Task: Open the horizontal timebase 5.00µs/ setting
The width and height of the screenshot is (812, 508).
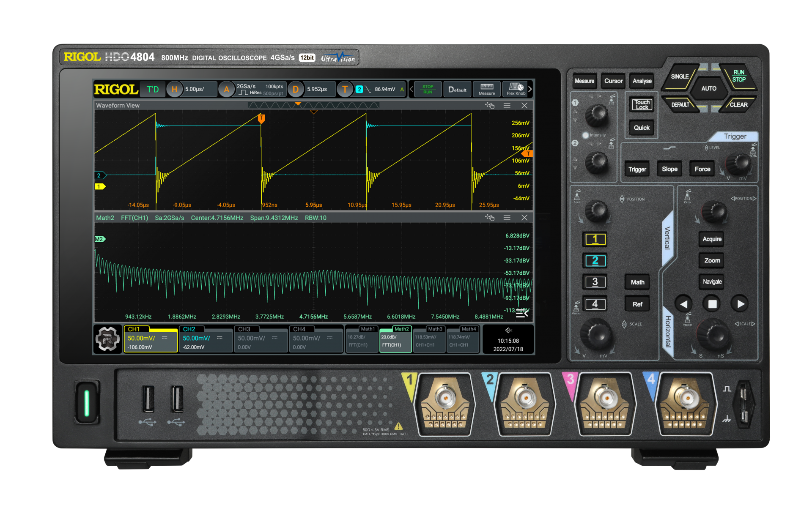Action: point(200,89)
